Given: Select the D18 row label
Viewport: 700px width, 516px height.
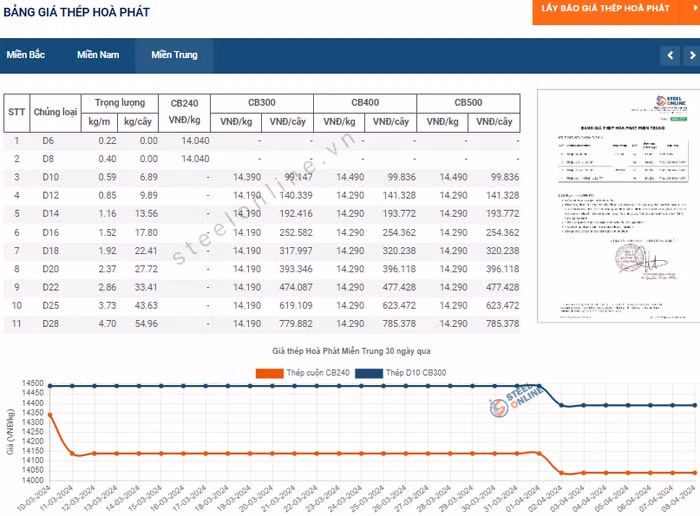Looking at the screenshot, I should (x=50, y=251).
